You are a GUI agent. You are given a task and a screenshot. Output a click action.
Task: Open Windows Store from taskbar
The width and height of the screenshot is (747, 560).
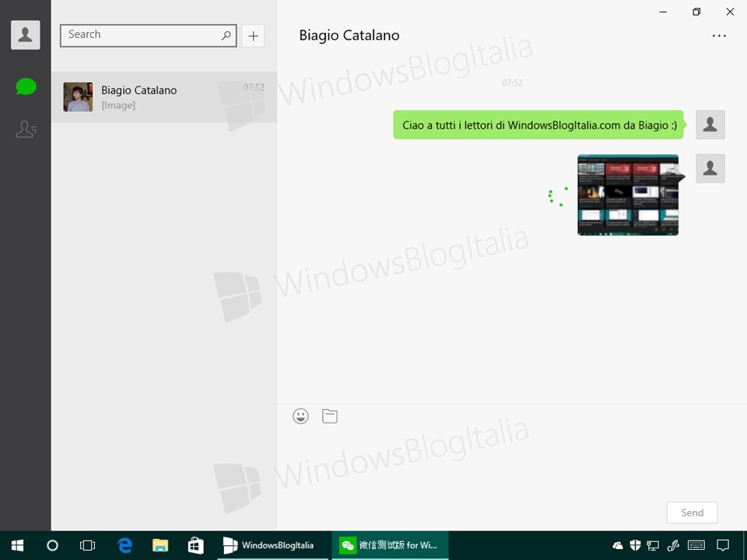[x=195, y=545]
